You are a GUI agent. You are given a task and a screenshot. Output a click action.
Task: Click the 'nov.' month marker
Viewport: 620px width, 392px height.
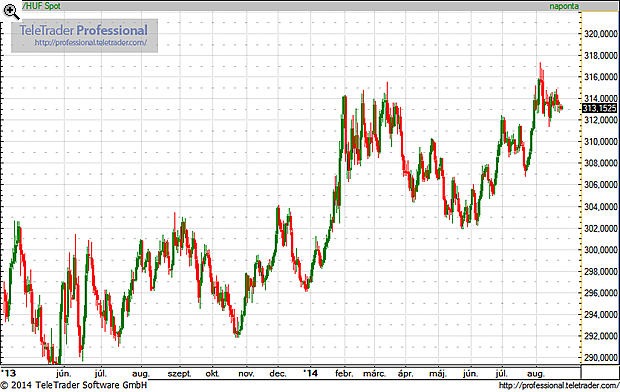pyautogui.click(x=246, y=374)
